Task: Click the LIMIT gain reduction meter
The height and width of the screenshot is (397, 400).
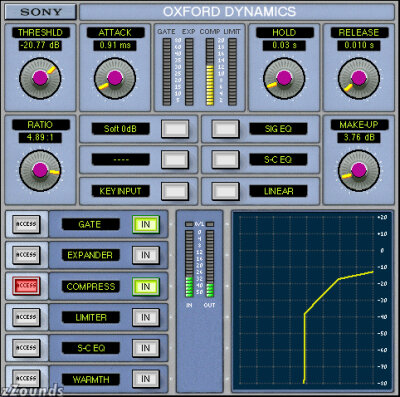Action: pyautogui.click(x=233, y=72)
